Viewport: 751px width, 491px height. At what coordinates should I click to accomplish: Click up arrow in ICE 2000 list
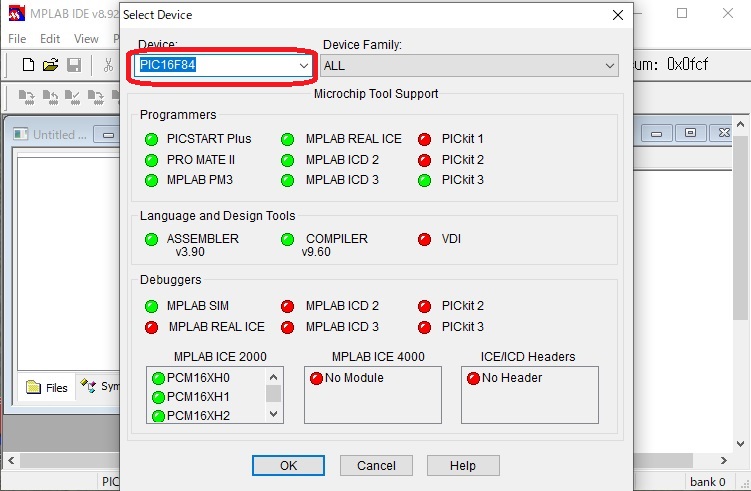pos(273,377)
